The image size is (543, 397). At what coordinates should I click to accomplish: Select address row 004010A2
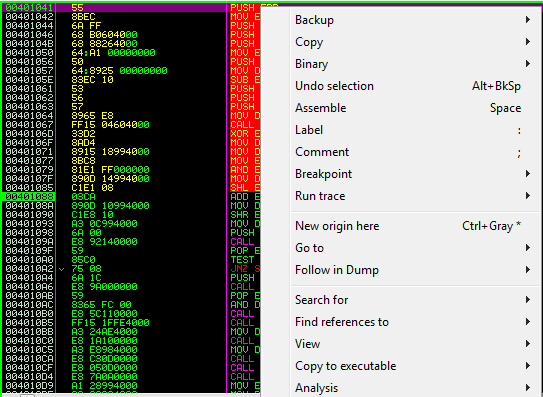29,268
